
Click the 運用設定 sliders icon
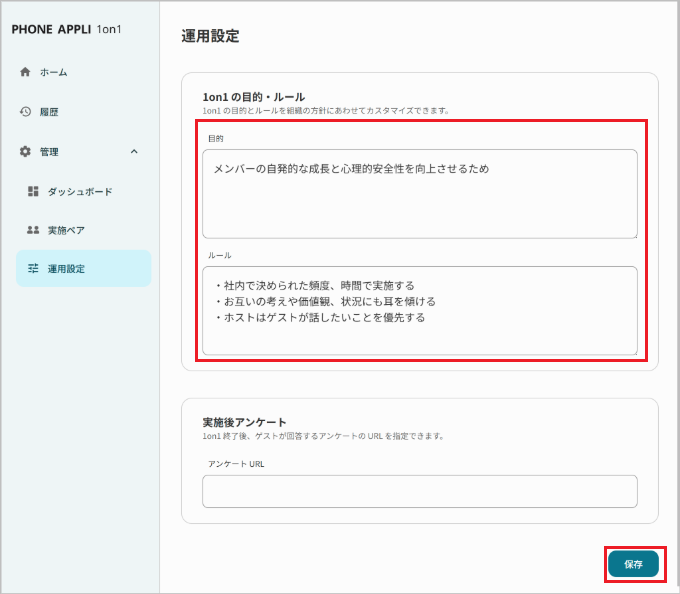coord(33,268)
